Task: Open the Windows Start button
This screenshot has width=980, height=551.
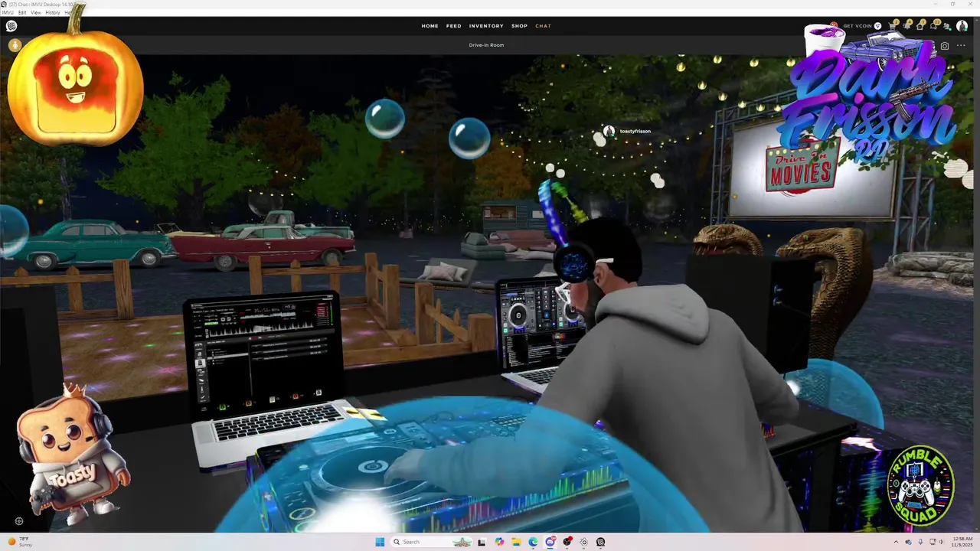Action: tap(380, 542)
